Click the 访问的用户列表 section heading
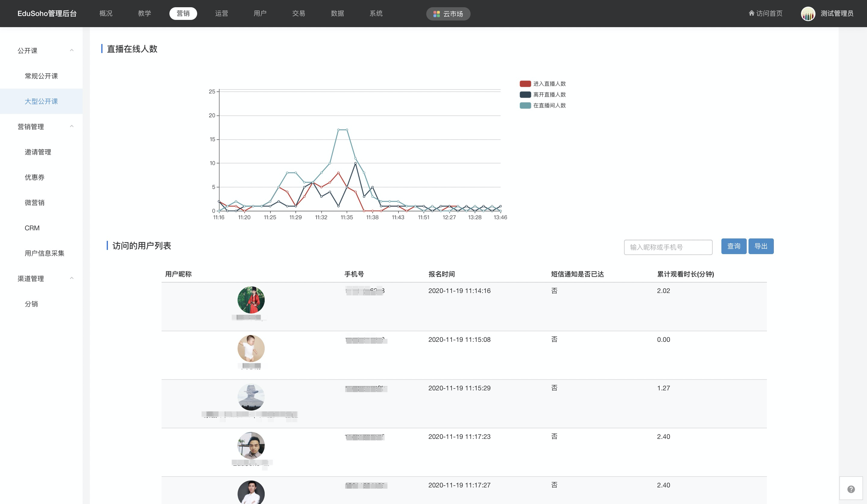Screen dimensions: 867x504 pyautogui.click(x=141, y=246)
